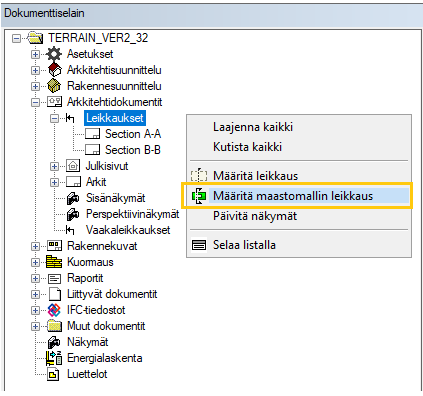Expand the Arkkitehtisuunnittelu node
The image size is (423, 396).
tap(35, 70)
